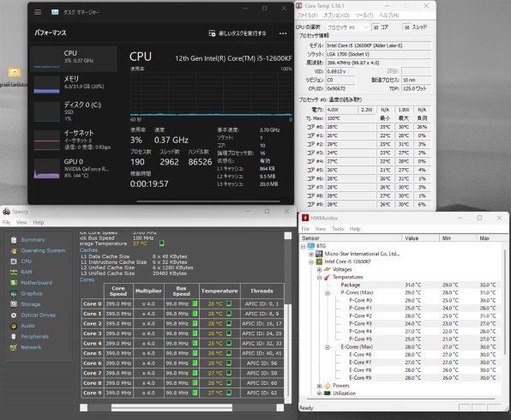The height and width of the screenshot is (420, 511).
Task: Expand the Micro-Star International node
Action: click(311, 255)
